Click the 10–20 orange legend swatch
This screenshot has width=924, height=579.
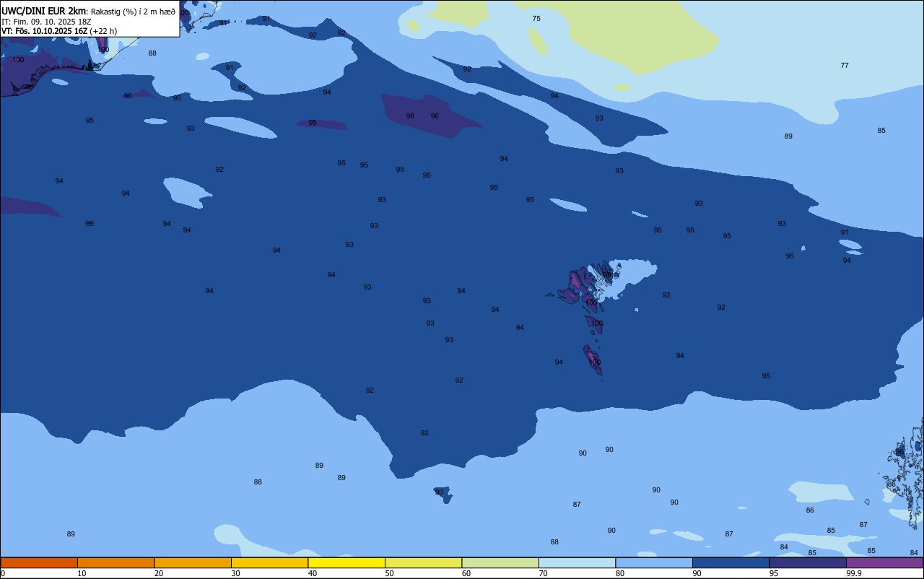point(115,562)
